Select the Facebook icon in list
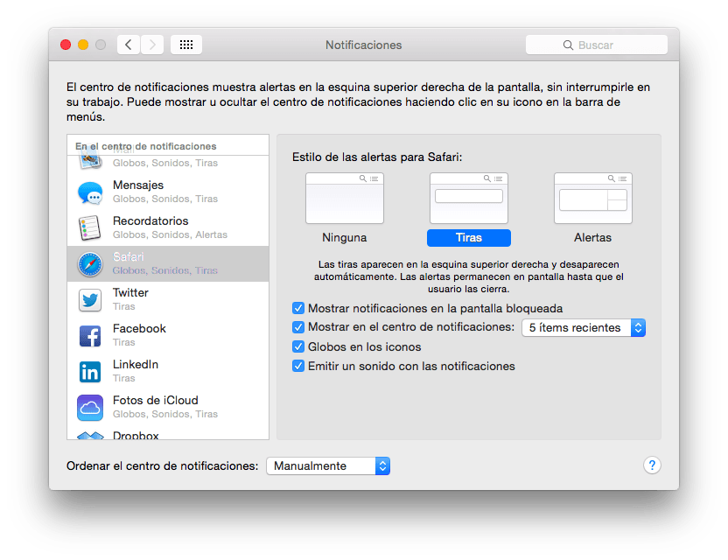728x560 pixels. [90, 336]
